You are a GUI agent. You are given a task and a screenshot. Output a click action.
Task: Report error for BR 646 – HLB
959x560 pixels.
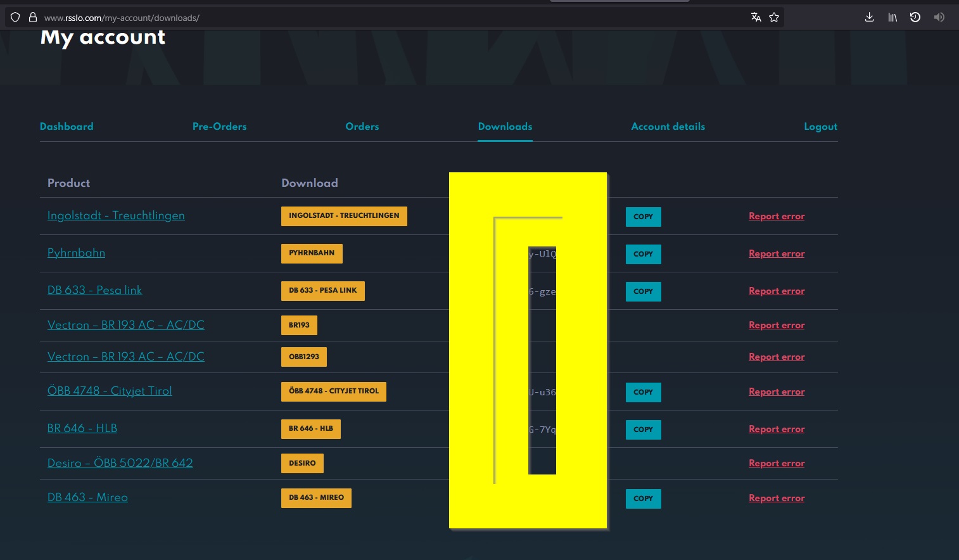777,429
